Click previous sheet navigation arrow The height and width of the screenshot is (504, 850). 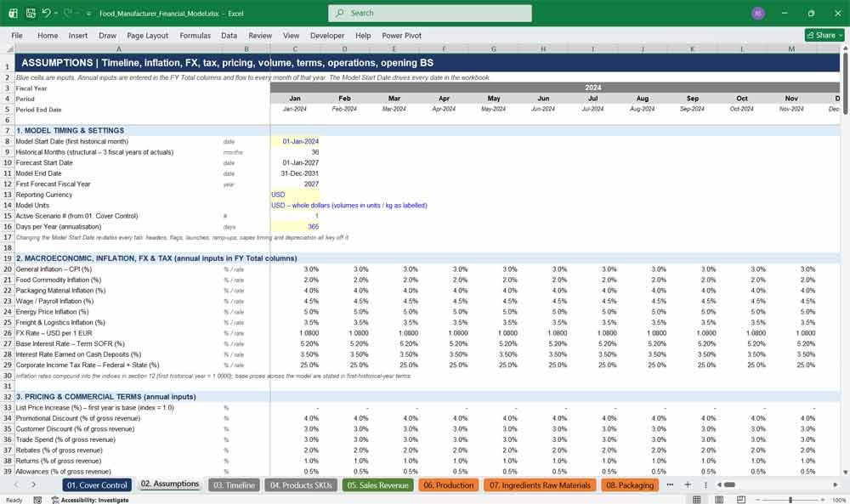[x=17, y=484]
